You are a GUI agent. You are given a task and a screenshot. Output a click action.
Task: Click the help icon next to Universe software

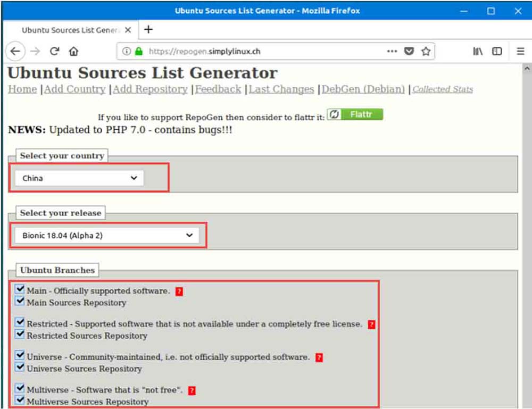pyautogui.click(x=319, y=357)
